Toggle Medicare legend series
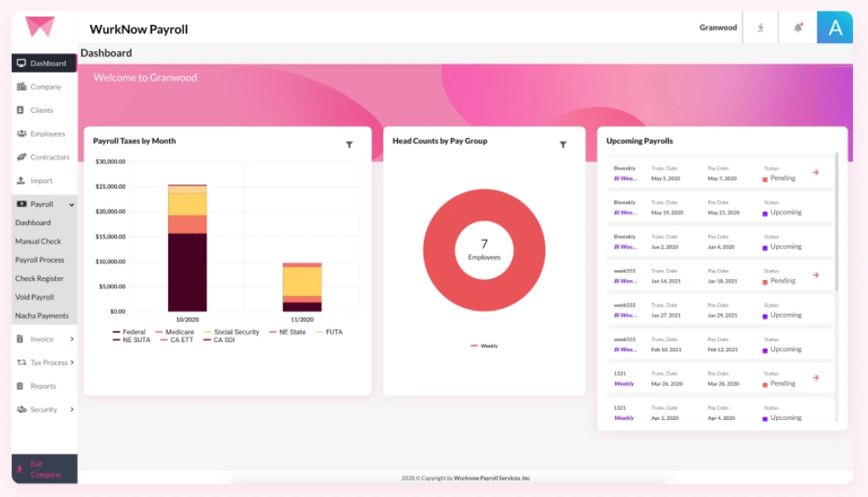The width and height of the screenshot is (868, 497). [x=175, y=332]
